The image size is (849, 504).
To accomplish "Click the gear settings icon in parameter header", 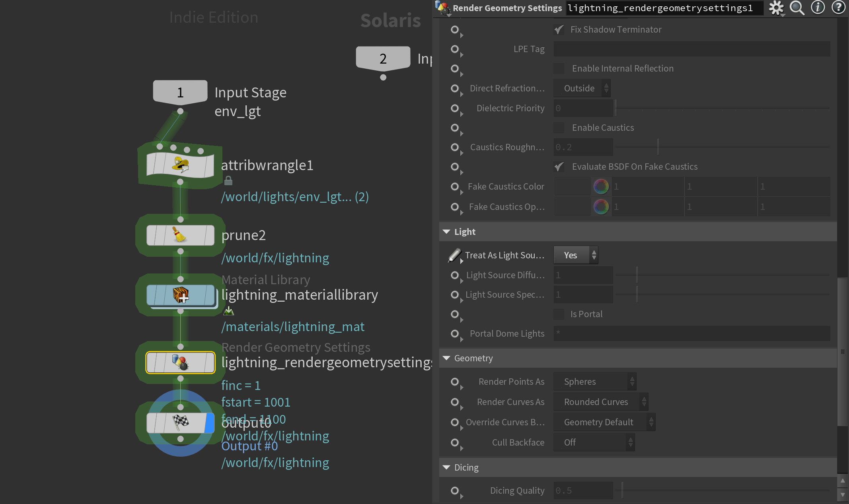I will (x=776, y=8).
